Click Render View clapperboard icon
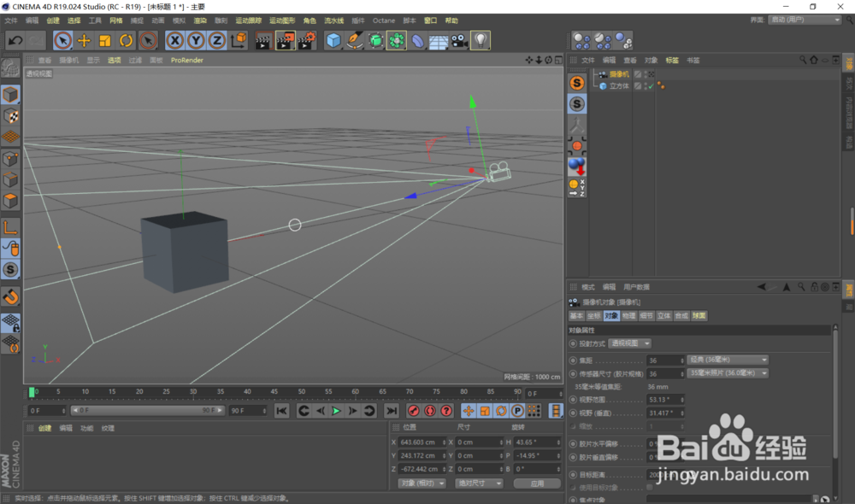Image resolution: width=855 pixels, height=504 pixels. click(x=263, y=41)
